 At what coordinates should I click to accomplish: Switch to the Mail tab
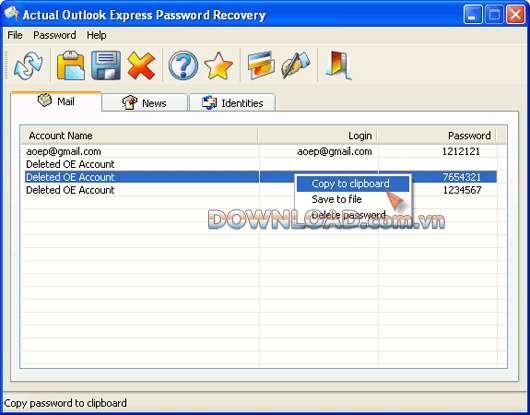click(56, 101)
